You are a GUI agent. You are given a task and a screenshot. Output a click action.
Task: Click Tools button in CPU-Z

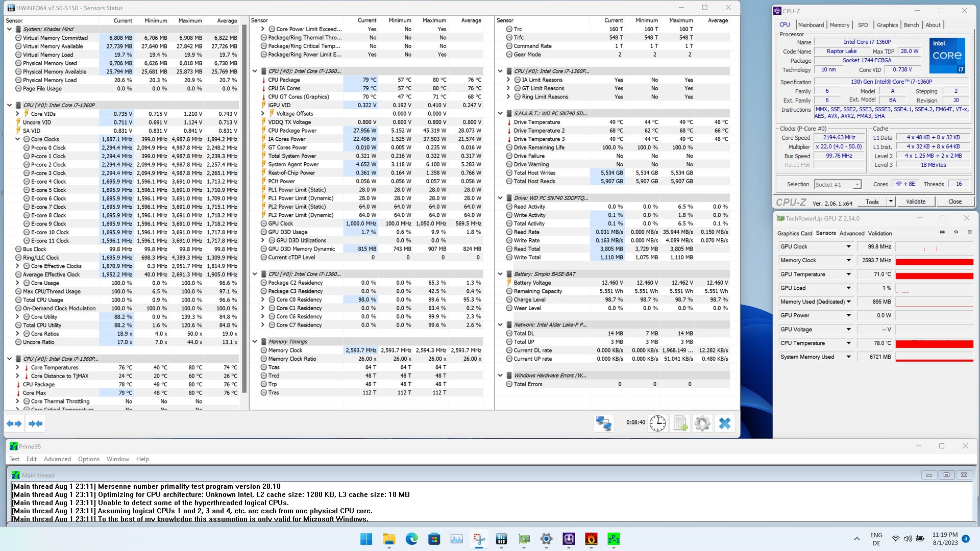872,202
